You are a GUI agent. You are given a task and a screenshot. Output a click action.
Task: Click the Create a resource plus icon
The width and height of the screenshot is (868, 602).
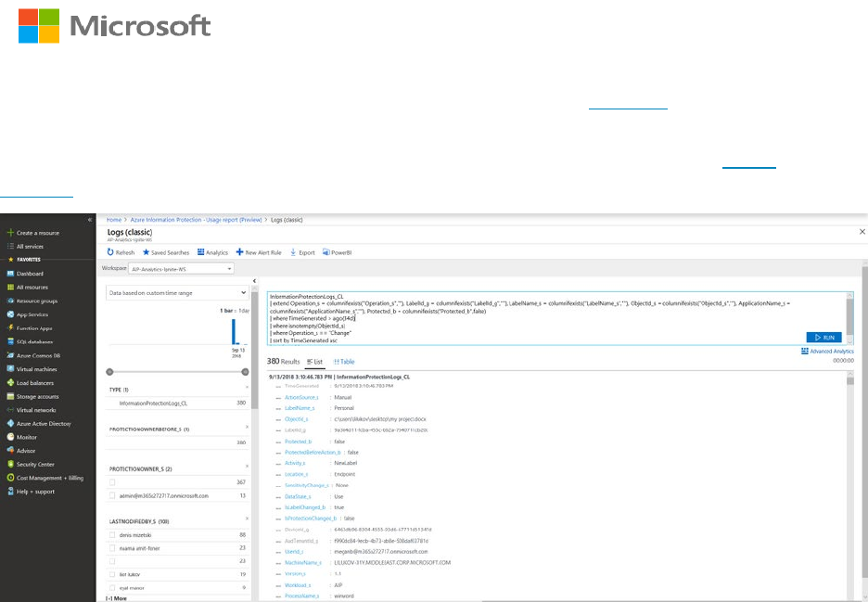[10, 233]
